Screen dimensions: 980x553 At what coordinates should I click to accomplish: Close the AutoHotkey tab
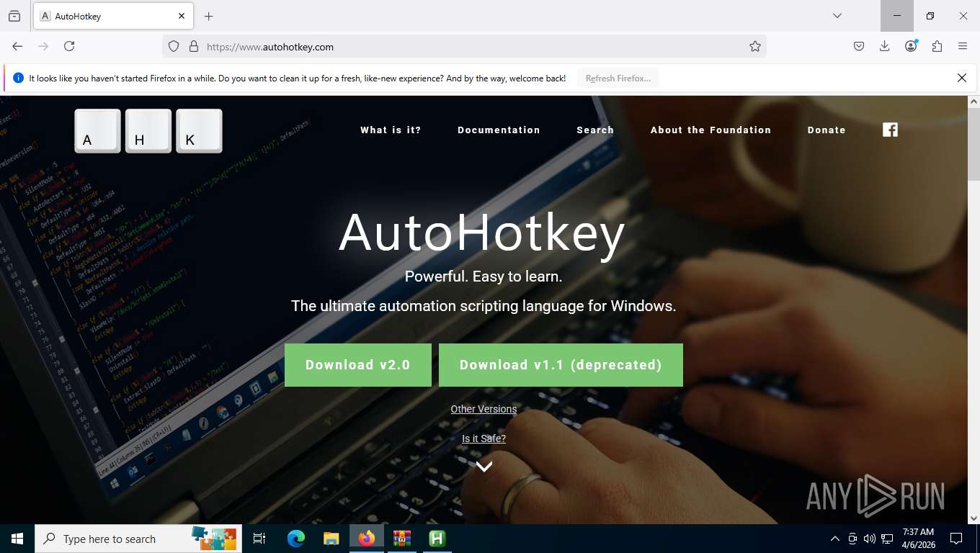182,16
